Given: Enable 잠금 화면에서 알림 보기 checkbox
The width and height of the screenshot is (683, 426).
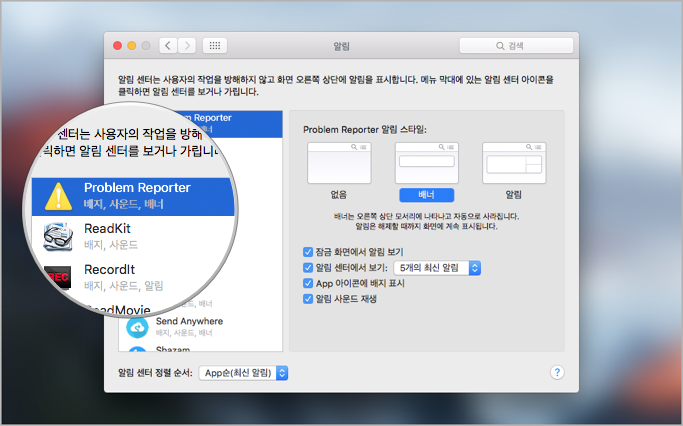Looking at the screenshot, I should tap(308, 252).
